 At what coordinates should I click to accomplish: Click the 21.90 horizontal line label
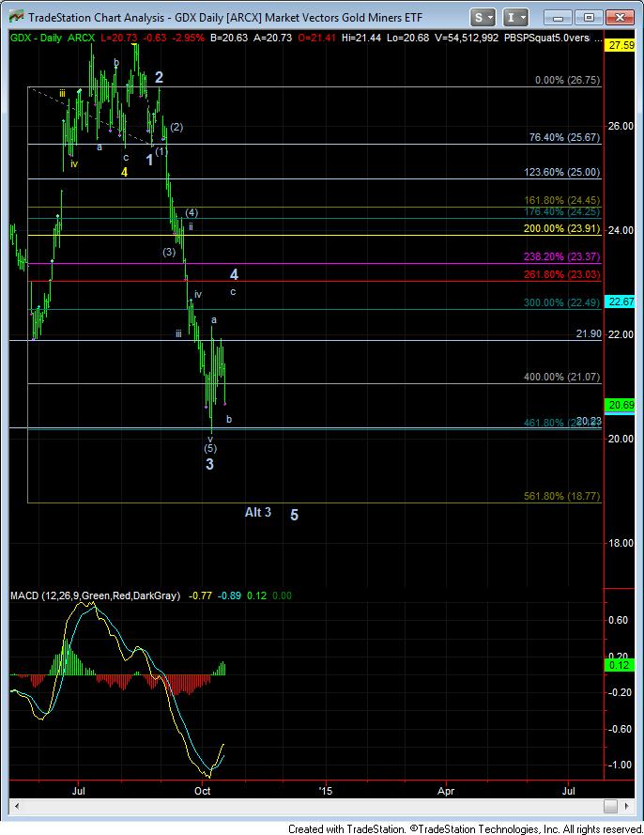[589, 333]
